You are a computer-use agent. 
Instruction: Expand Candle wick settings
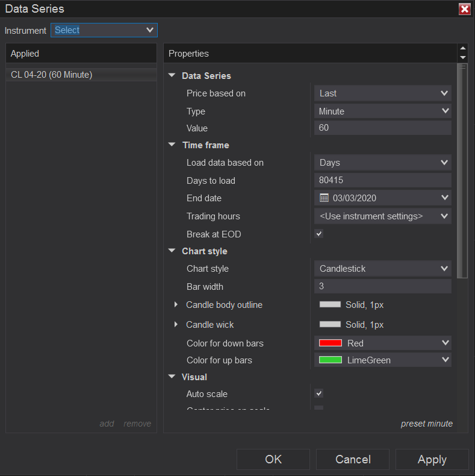click(176, 325)
